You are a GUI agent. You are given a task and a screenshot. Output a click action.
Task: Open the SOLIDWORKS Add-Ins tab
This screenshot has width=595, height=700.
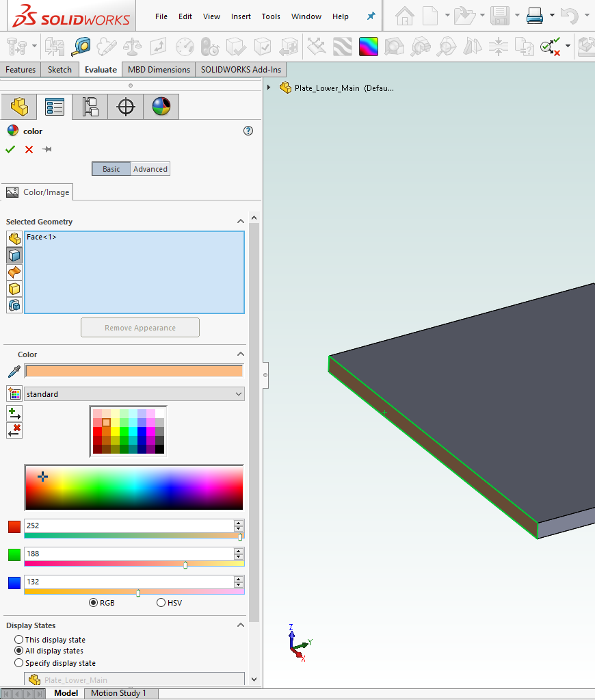click(241, 70)
